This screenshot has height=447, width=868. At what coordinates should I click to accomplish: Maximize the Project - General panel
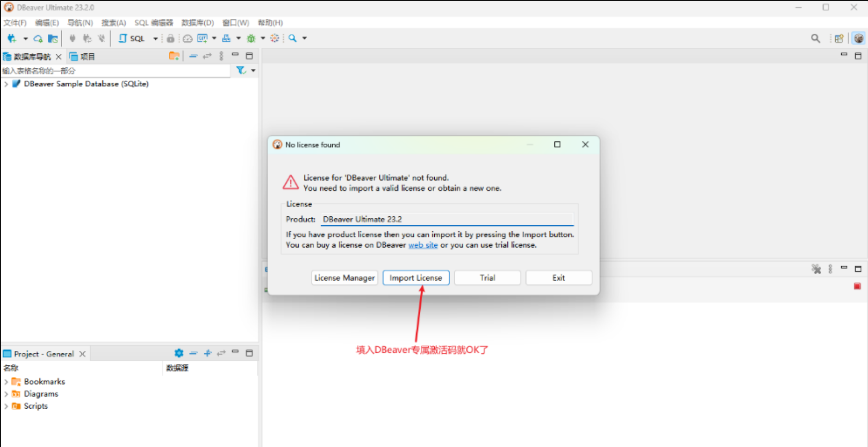click(x=249, y=353)
